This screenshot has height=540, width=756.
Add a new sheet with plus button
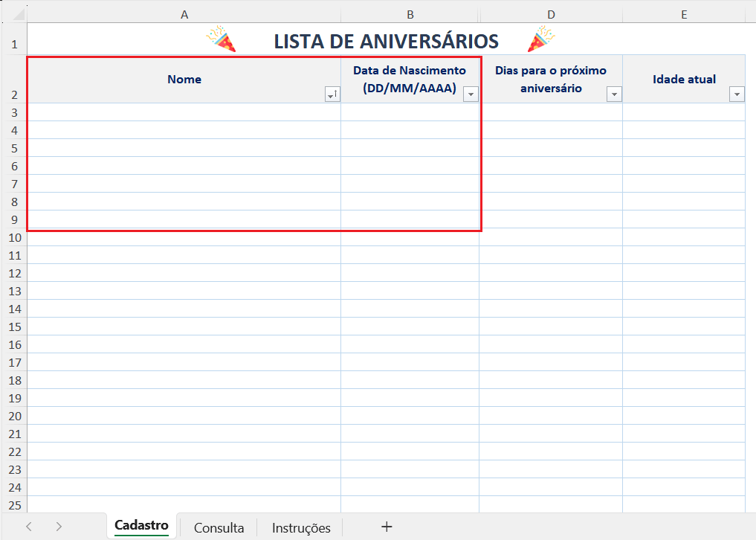point(387,527)
